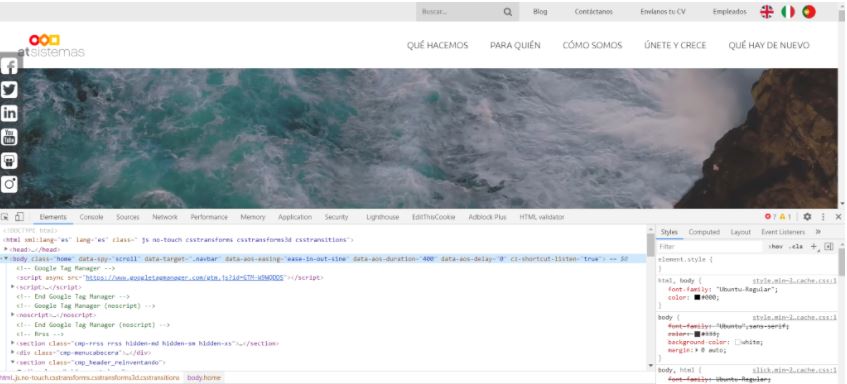Open the Application tab
The width and height of the screenshot is (847, 384).
click(295, 217)
